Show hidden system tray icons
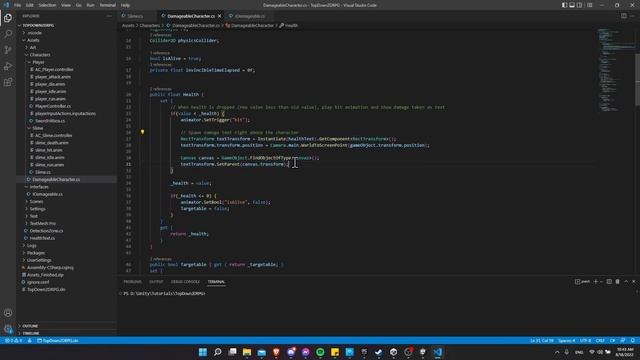 point(557,352)
